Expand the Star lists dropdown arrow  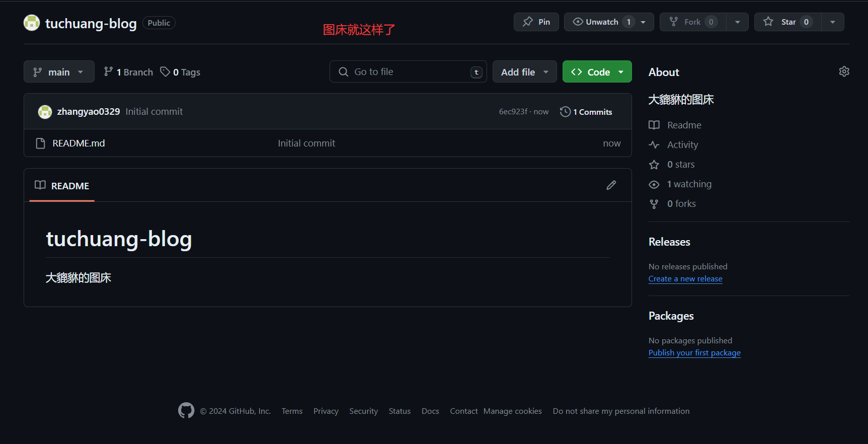[833, 22]
